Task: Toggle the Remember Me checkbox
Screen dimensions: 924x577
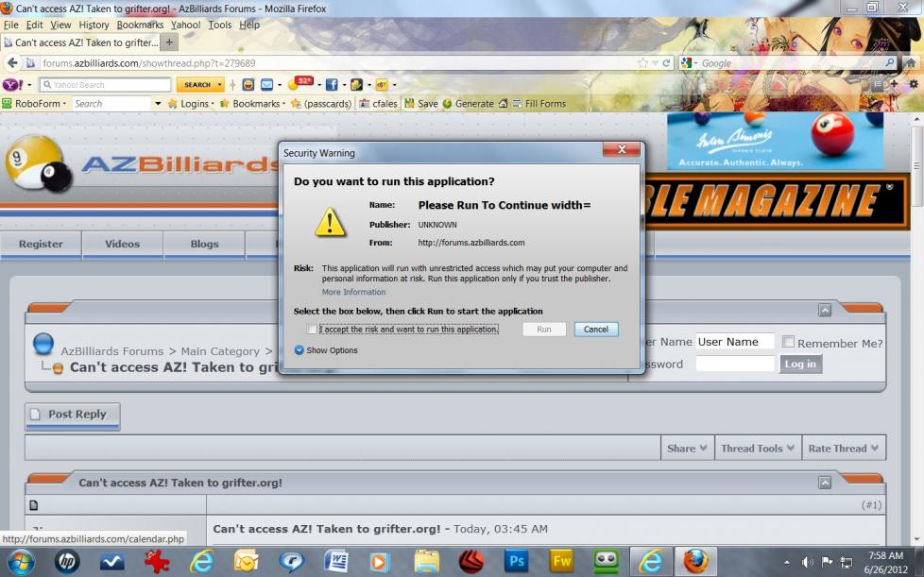Action: tap(788, 342)
